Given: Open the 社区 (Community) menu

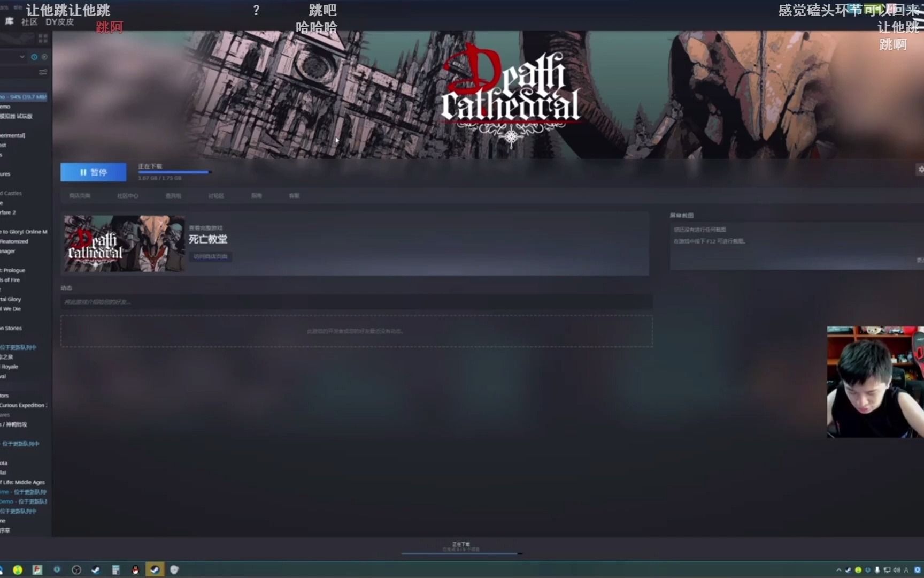Looking at the screenshot, I should click(x=29, y=22).
